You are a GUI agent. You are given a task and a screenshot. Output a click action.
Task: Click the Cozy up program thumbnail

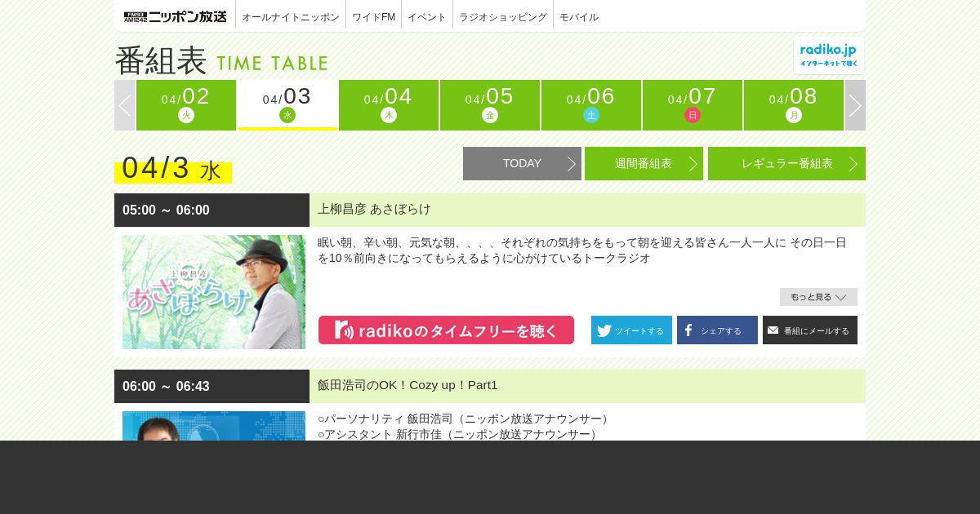[214, 426]
